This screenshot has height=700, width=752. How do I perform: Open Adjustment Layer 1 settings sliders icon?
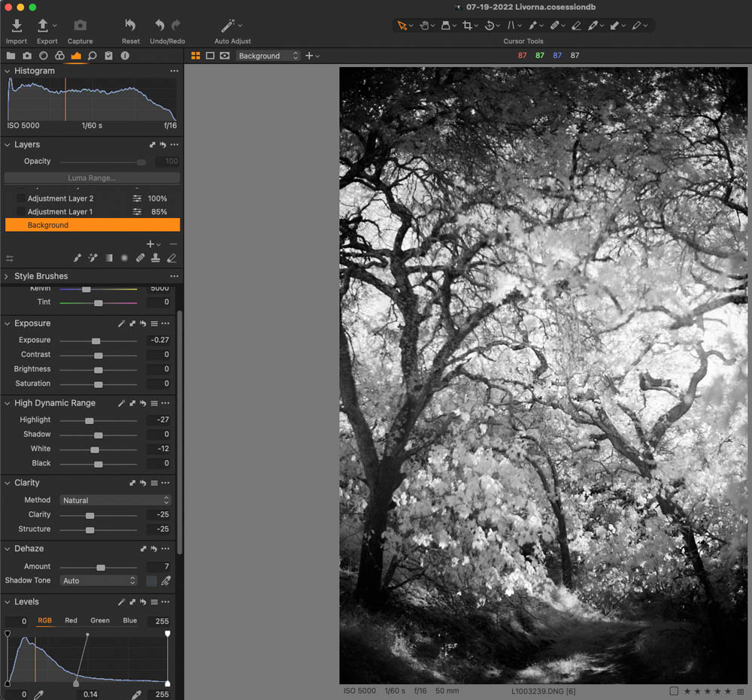(x=137, y=212)
